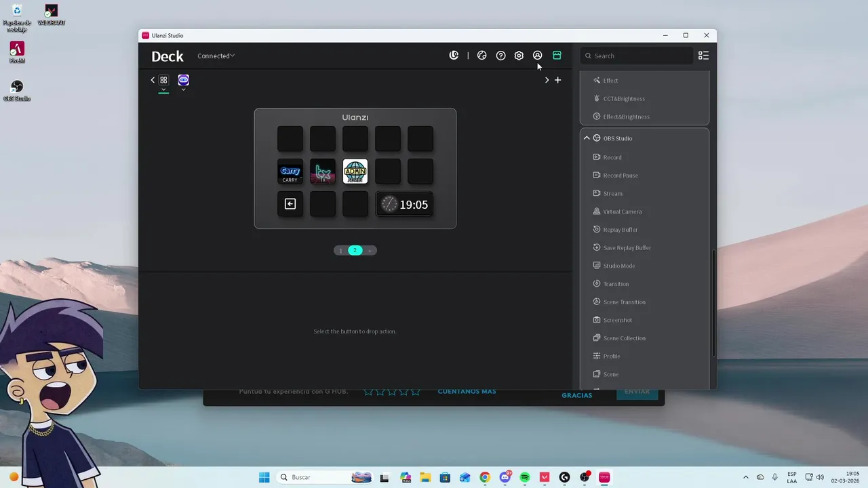Viewport: 868px width, 488px height.
Task: Toggle the list view icon beside Search
Action: coord(703,56)
